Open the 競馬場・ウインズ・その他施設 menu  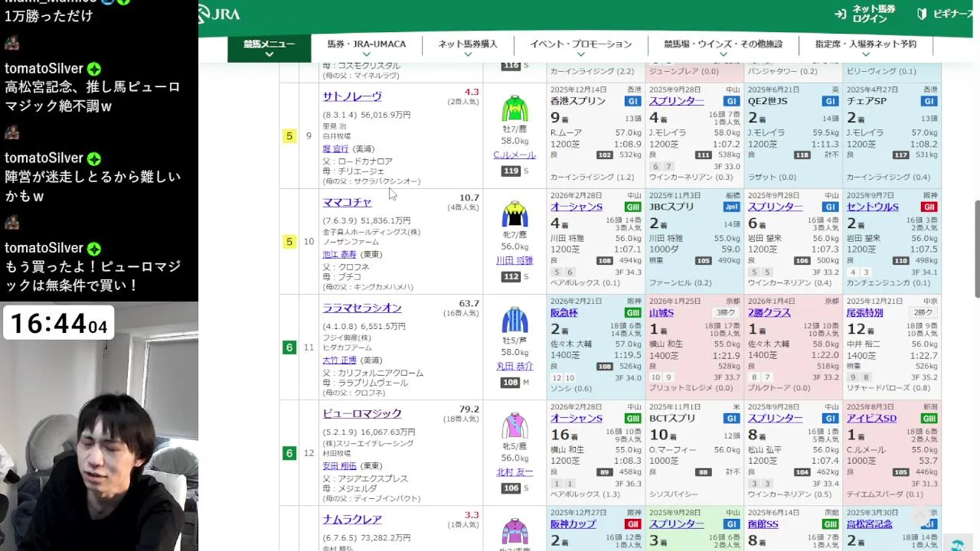coord(723,47)
